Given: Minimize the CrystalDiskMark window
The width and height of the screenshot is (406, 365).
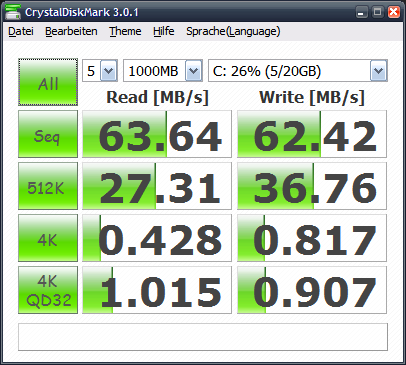Looking at the screenshot, I should (x=361, y=12).
